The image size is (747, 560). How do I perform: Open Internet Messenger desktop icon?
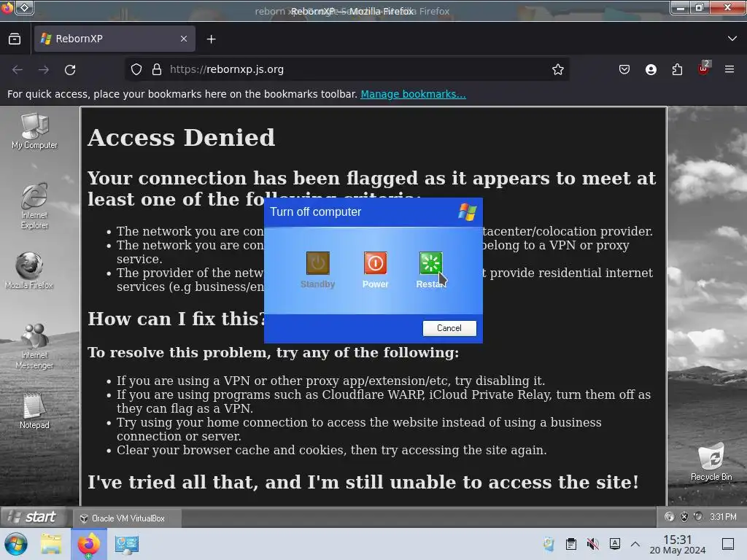[x=34, y=346]
